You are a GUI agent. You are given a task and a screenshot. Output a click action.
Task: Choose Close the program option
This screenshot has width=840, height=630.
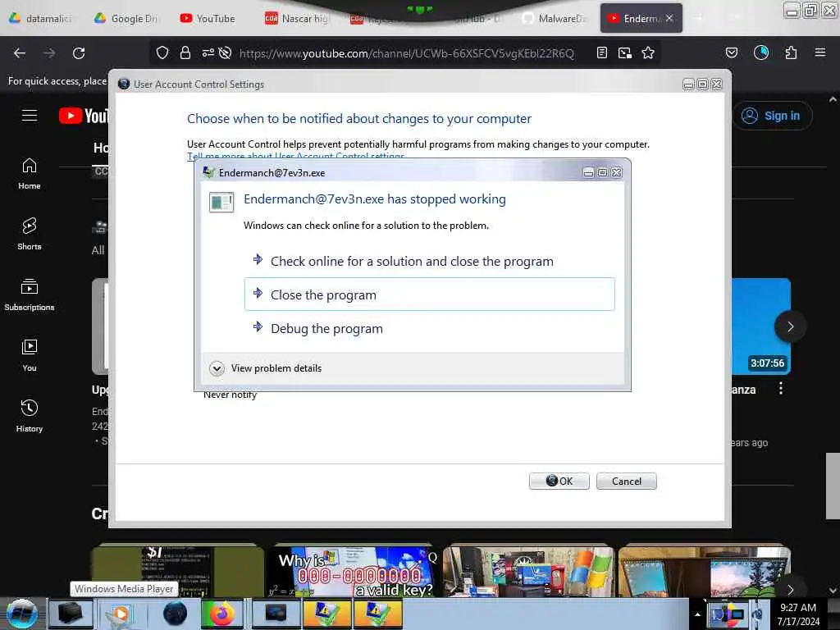click(429, 294)
